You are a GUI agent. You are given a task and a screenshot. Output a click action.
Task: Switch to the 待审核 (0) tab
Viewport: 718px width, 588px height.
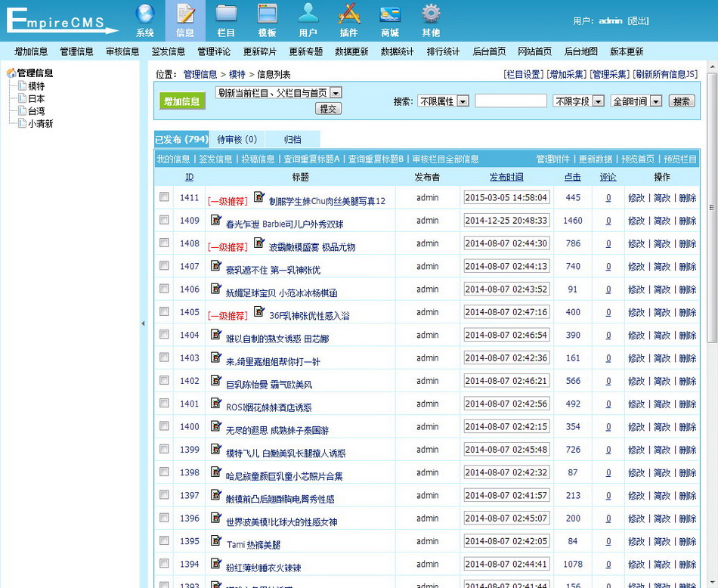[x=237, y=139]
